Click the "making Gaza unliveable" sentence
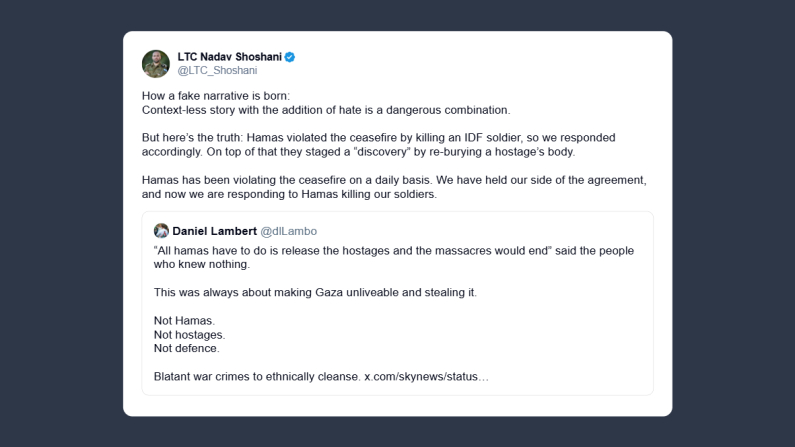Screen dimensions: 795x447 (315, 292)
